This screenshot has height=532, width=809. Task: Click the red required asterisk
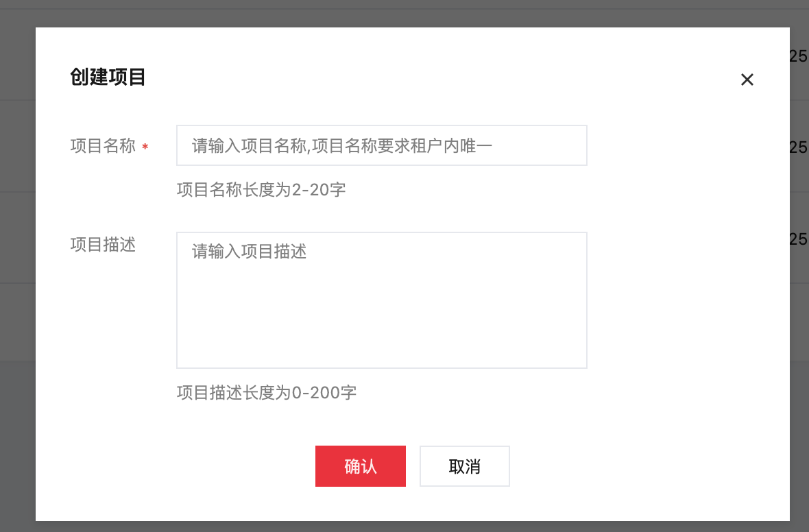click(145, 147)
